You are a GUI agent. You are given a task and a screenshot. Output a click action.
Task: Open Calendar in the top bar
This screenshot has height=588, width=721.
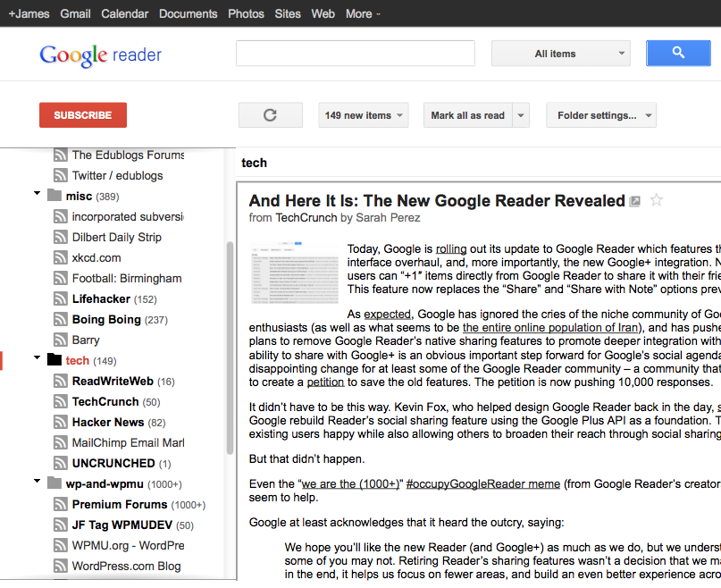tap(124, 13)
